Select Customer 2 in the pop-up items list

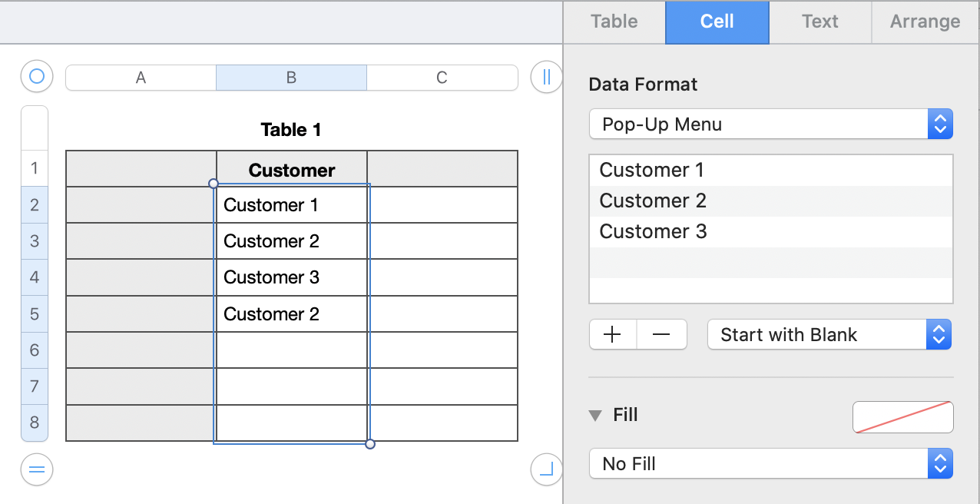tap(653, 201)
